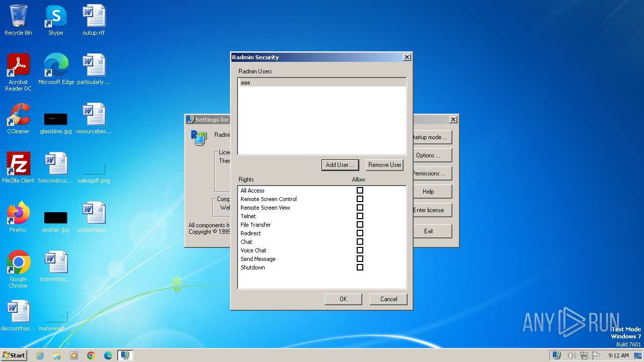644x362 pixels.
Task: Select the interesting... document icon
Action: click(x=56, y=266)
